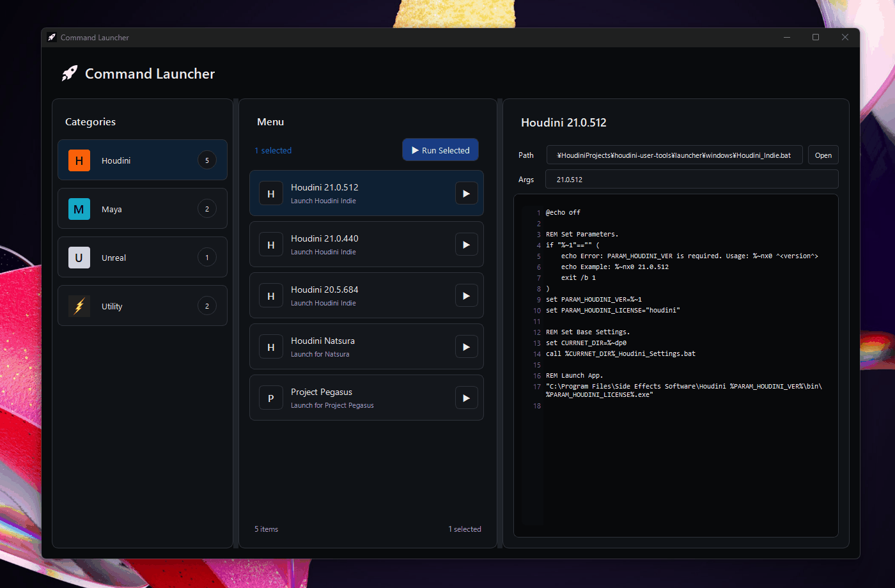Click the 'Launch for Natsura' subtitle
895x588 pixels.
click(x=320, y=354)
